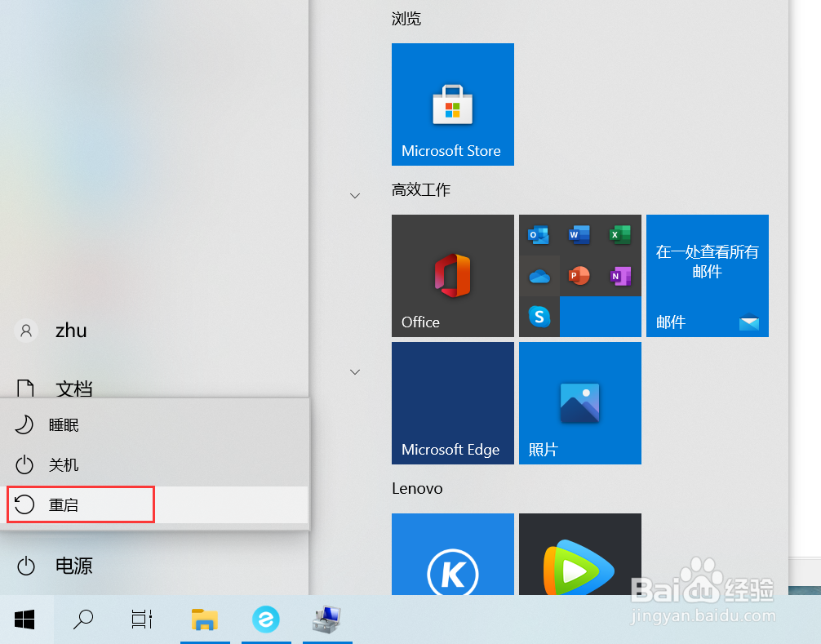
Task: Open taskbar Search magnifier
Action: pyautogui.click(x=82, y=620)
